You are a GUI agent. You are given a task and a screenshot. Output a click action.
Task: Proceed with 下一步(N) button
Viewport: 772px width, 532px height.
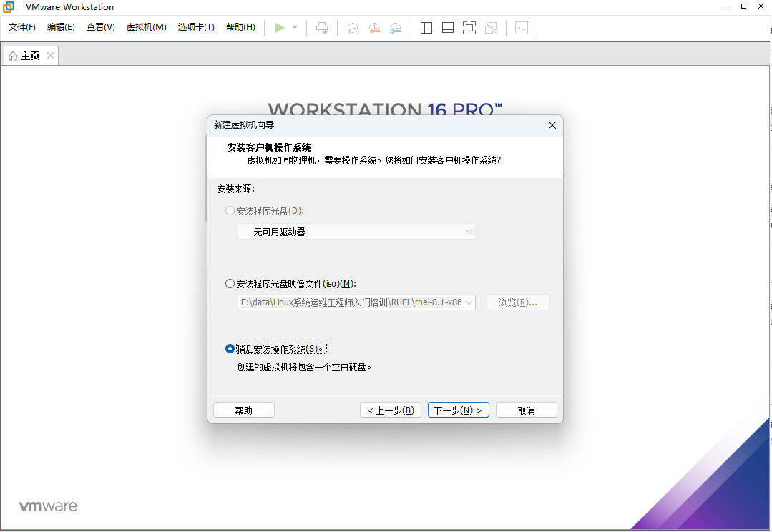[459, 410]
